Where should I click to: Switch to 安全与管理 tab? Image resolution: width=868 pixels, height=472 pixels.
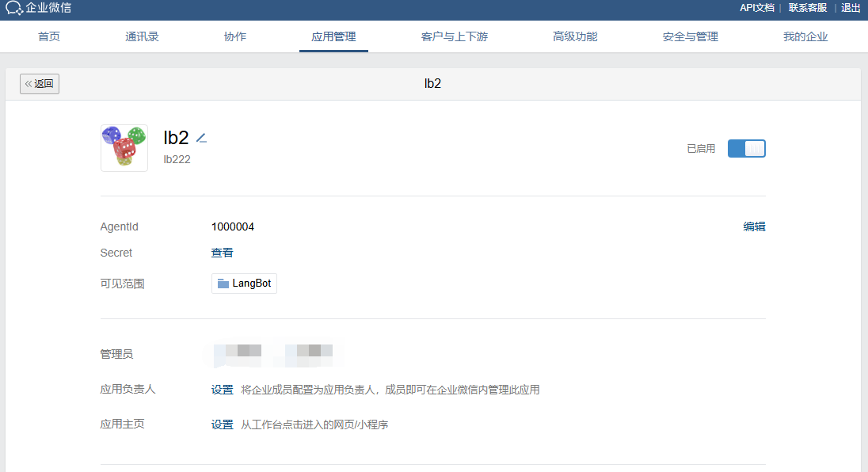(691, 36)
